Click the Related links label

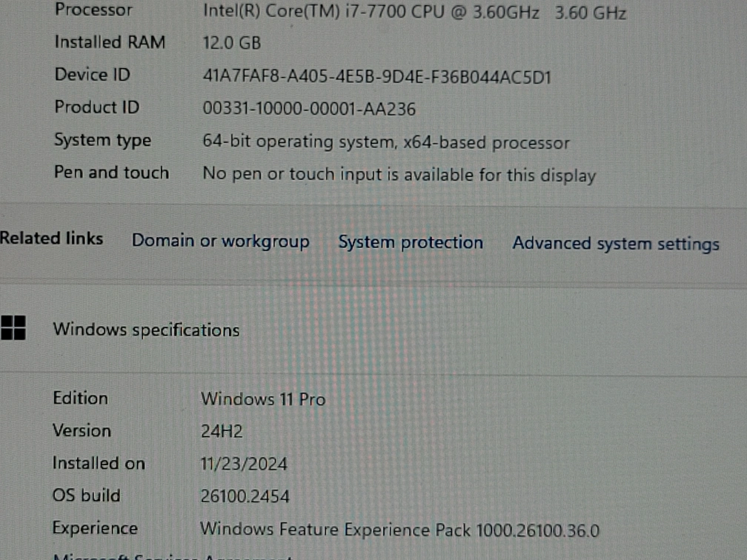point(51,238)
